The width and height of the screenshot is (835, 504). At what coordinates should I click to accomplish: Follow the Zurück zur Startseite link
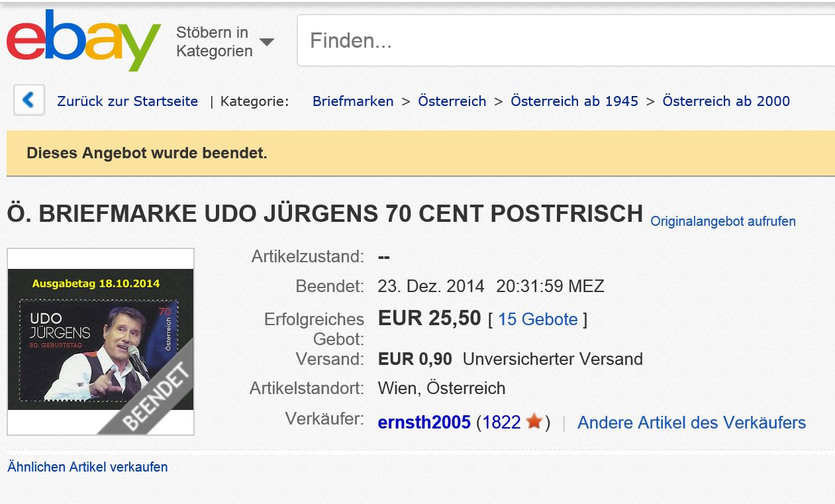(127, 101)
